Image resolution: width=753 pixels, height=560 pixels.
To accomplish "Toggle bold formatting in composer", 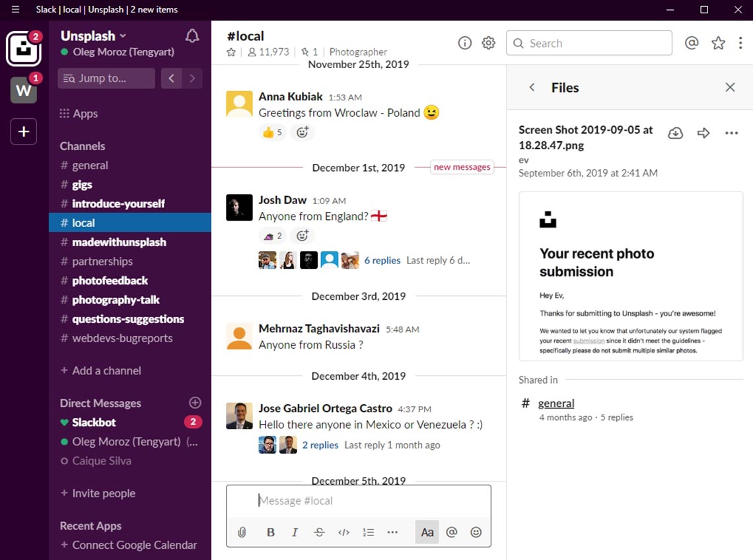I will [x=270, y=532].
